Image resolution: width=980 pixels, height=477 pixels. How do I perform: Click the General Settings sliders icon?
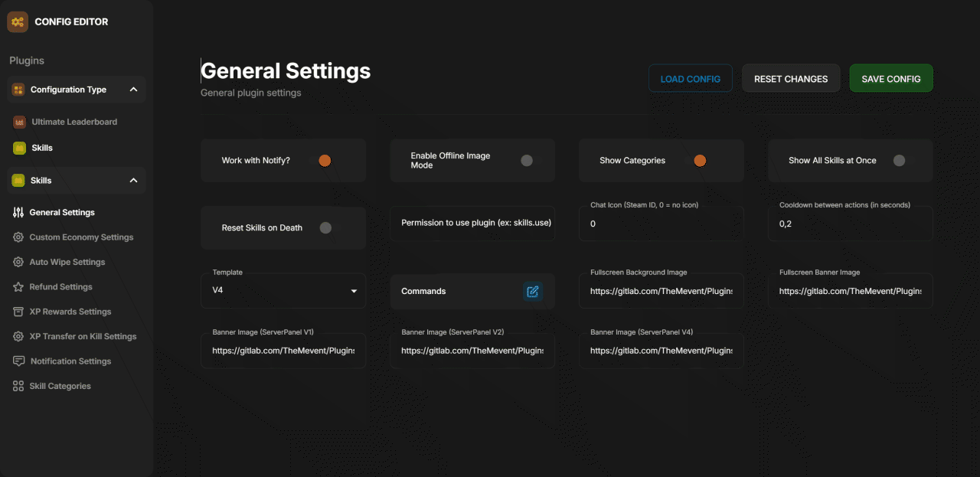tap(18, 213)
